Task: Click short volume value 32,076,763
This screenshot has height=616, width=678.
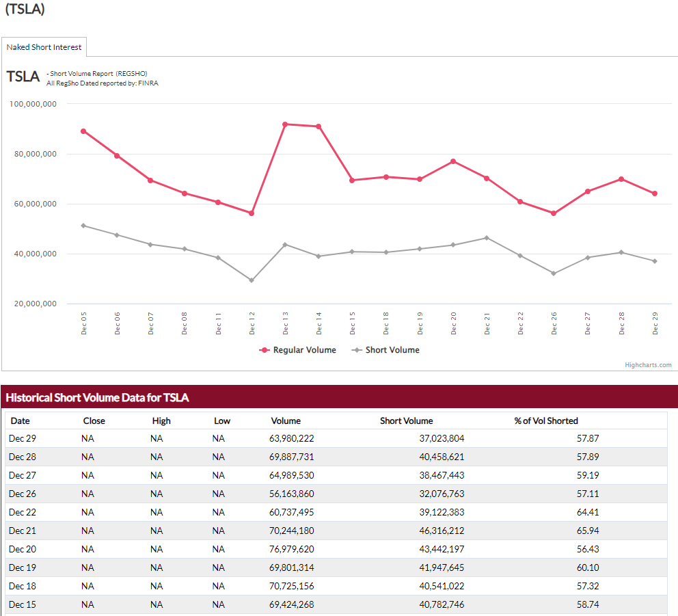Action: (442, 494)
